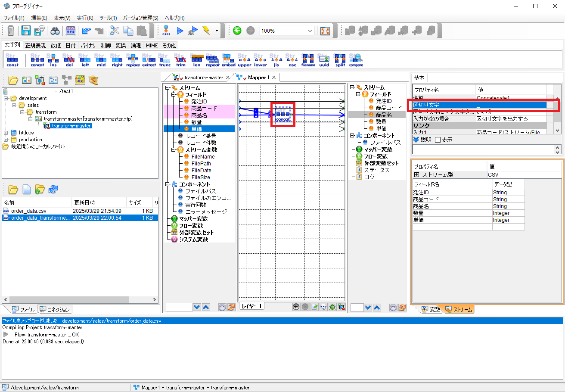Select the embed string function icon
Image resolution: width=565 pixels, height=392 pixels.
tap(228, 60)
